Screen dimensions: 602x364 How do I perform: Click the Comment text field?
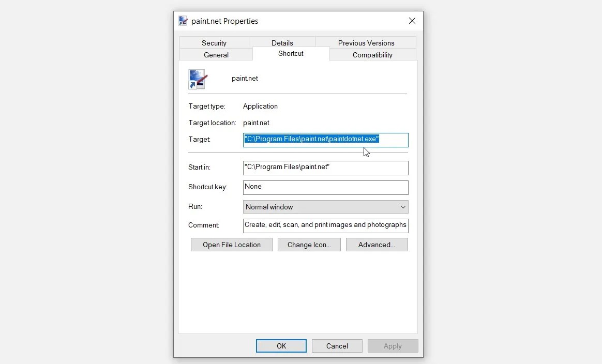pos(325,225)
